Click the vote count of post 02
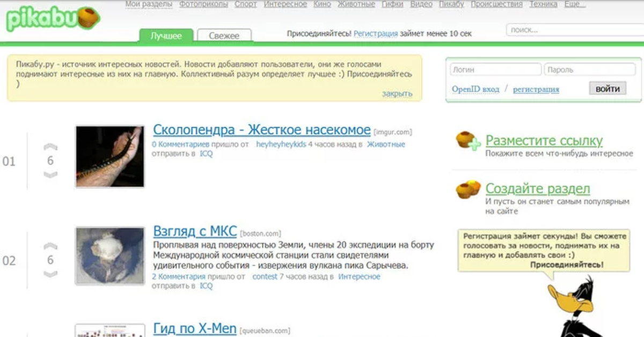 (x=50, y=260)
